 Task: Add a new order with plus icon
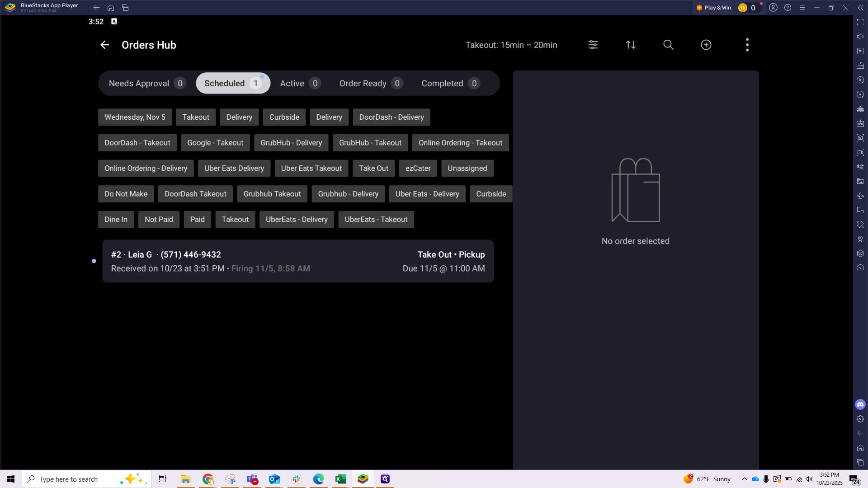tap(706, 45)
